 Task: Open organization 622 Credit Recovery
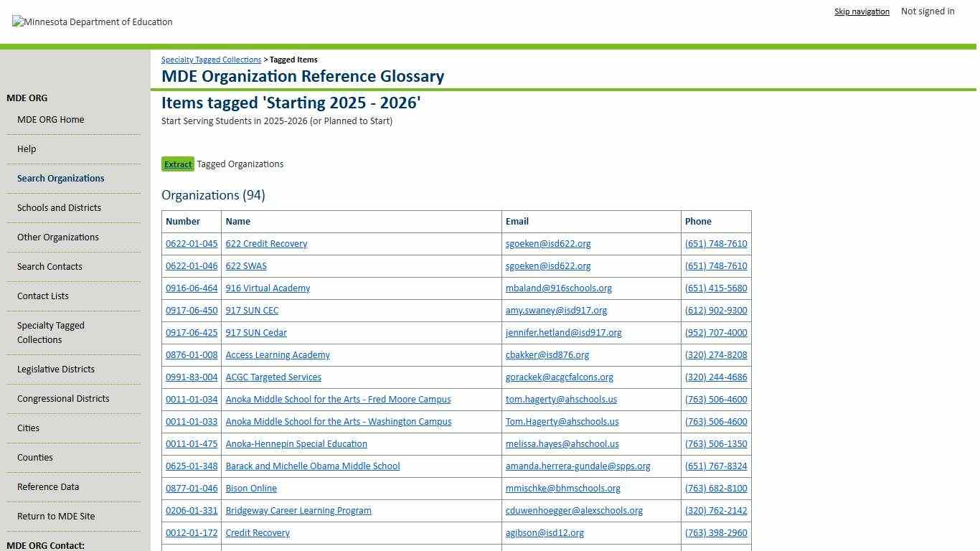[266, 243]
